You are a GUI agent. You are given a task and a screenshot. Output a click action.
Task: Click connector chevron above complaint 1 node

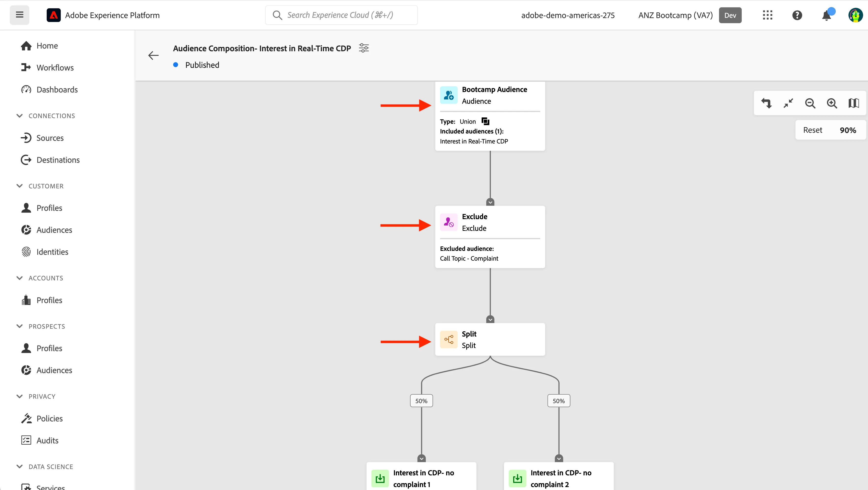(x=422, y=458)
